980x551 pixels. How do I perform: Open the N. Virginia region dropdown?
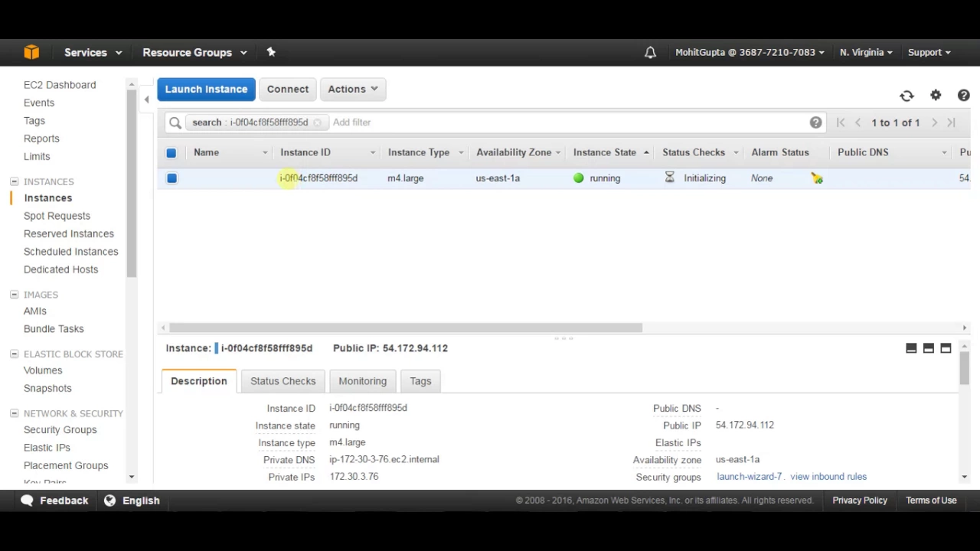tap(866, 52)
